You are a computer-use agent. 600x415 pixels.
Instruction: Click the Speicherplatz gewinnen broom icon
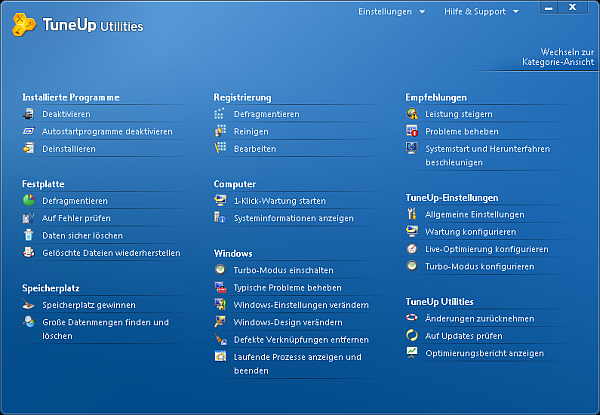tap(29, 304)
